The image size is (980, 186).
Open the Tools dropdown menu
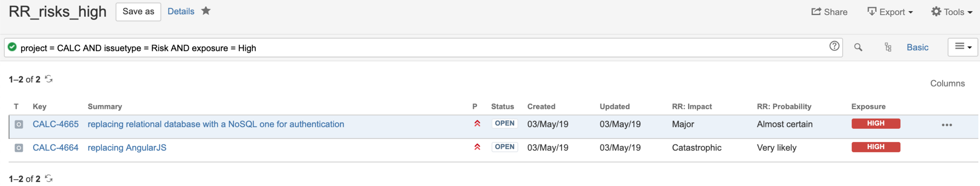(x=951, y=12)
